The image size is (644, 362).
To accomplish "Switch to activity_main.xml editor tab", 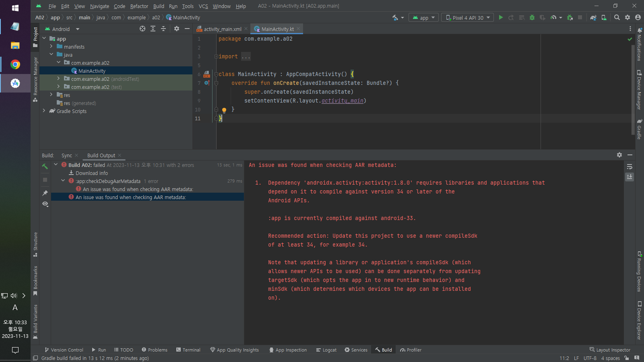I will pos(222,29).
